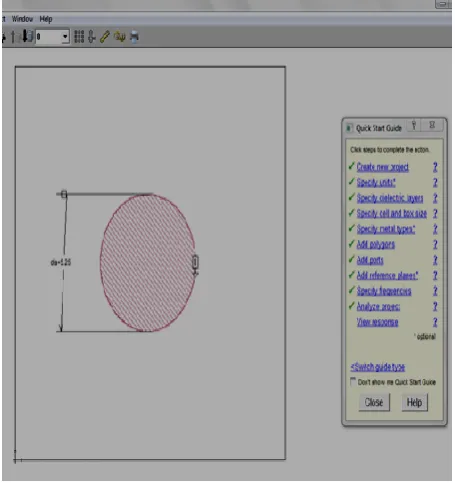Select the port marker on circle's right edge
455x483 pixels.
tap(195, 263)
